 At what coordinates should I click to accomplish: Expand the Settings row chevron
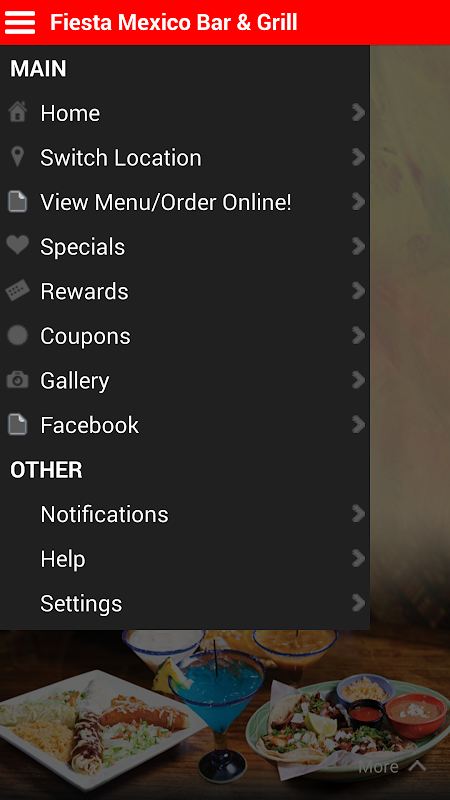tap(359, 603)
